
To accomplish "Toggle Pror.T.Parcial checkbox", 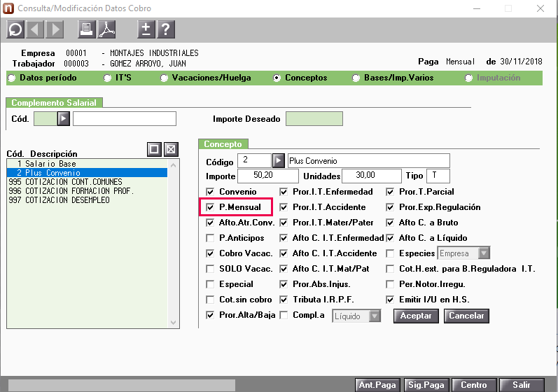I will tap(390, 192).
